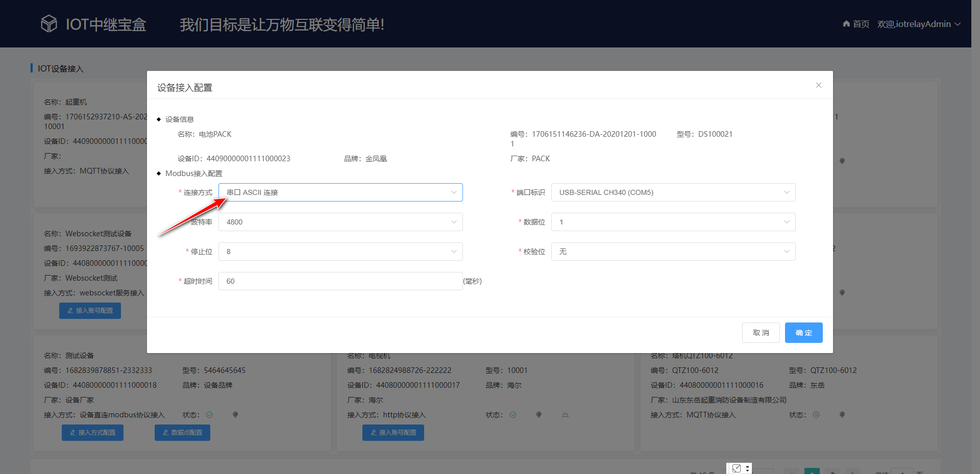980x474 pixels.
Task: Open the iotrelayAdmin user menu
Action: [x=919, y=23]
